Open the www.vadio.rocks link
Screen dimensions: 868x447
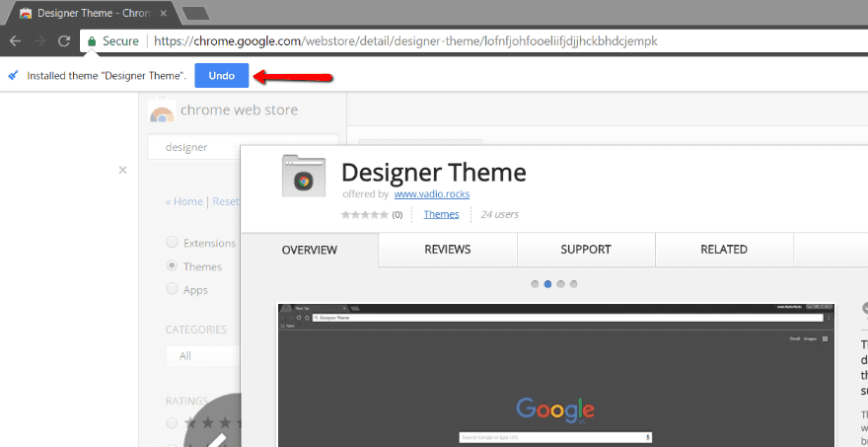click(431, 194)
